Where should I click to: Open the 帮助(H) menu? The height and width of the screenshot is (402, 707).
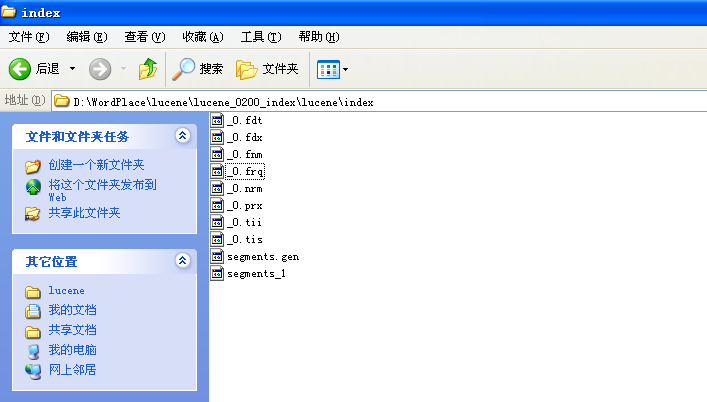click(319, 37)
